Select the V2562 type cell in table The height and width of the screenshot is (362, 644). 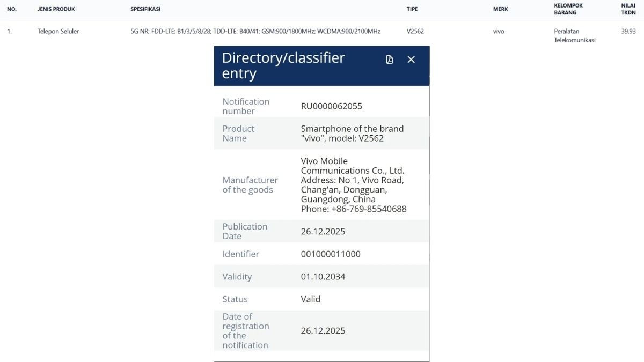click(415, 32)
